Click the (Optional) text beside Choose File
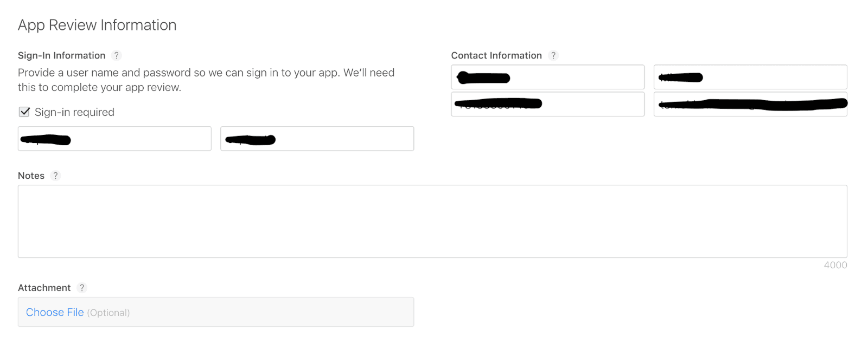 (108, 313)
